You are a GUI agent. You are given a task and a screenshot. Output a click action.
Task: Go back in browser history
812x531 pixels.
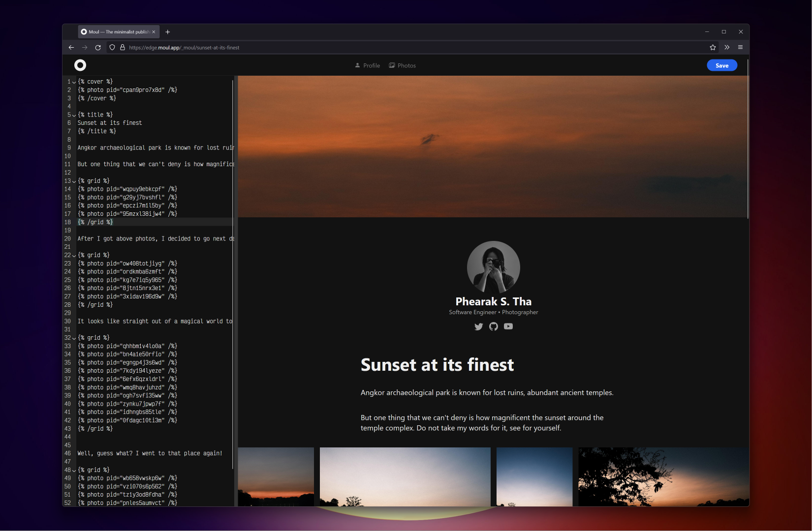click(71, 48)
